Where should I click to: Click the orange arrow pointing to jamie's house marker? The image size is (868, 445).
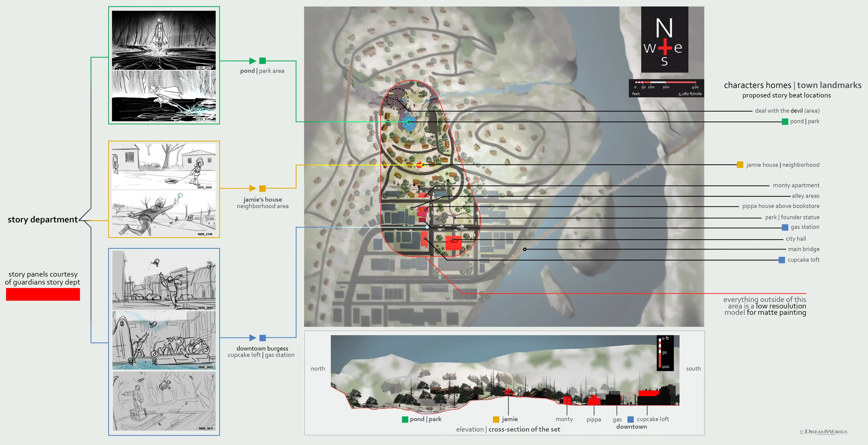tap(253, 188)
